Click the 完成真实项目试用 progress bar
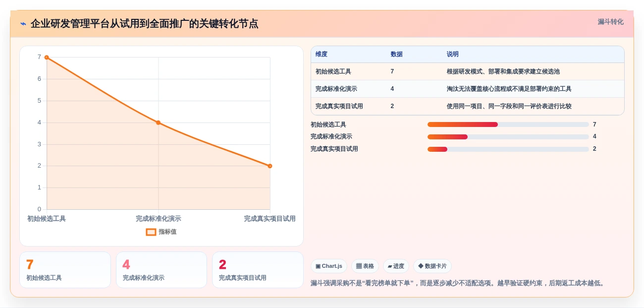644x308 pixels. [x=508, y=149]
